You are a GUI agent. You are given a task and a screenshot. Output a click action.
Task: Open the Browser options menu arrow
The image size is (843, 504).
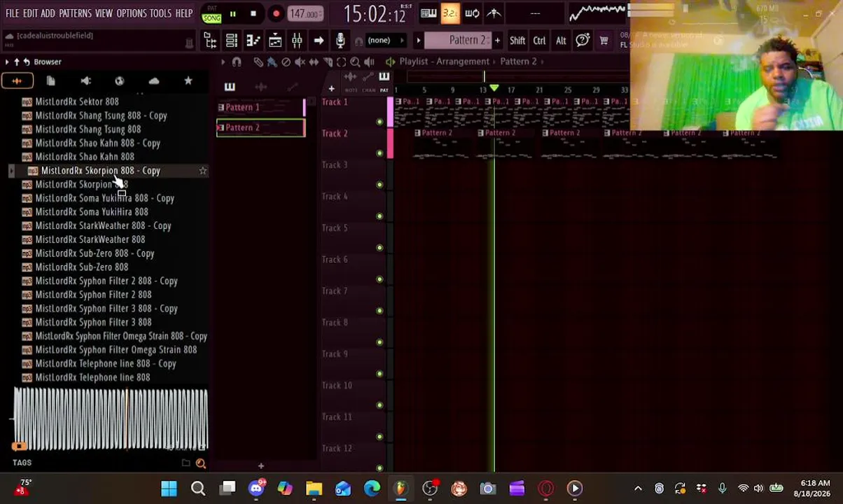coord(7,62)
